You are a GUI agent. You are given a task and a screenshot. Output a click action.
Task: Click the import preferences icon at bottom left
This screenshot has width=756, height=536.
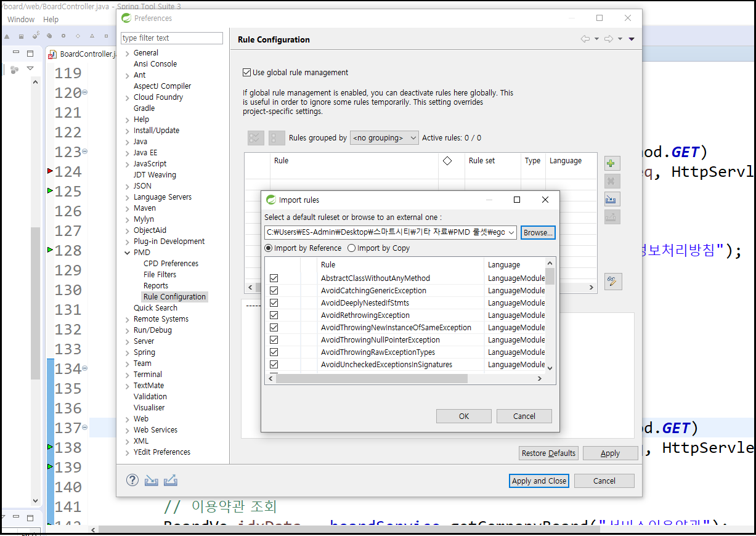pos(152,480)
